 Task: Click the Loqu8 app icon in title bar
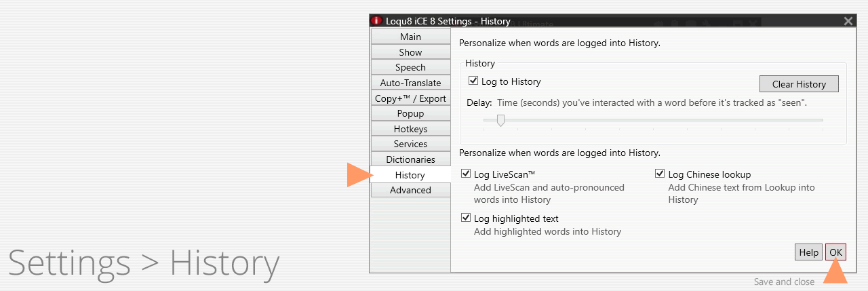(376, 21)
